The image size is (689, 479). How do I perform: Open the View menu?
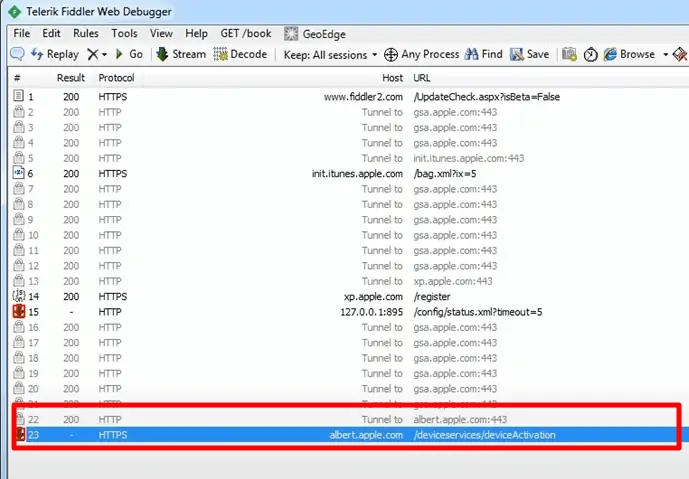pyautogui.click(x=161, y=33)
